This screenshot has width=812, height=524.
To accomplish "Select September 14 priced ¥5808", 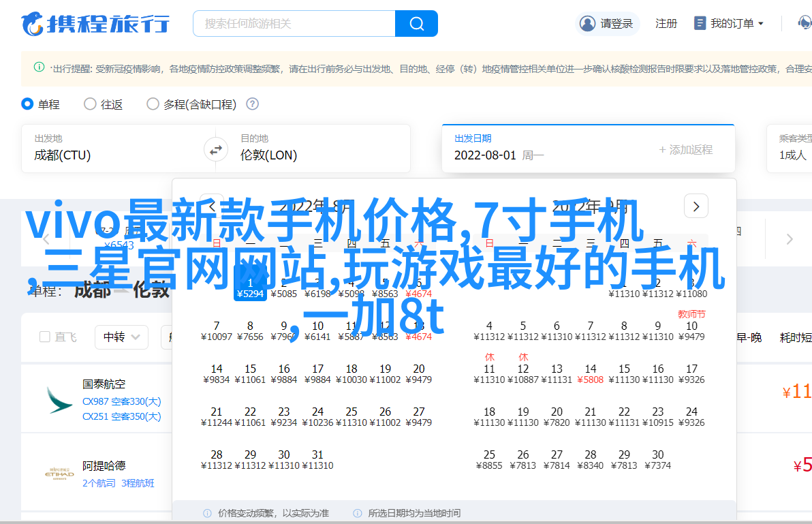I will tap(591, 374).
